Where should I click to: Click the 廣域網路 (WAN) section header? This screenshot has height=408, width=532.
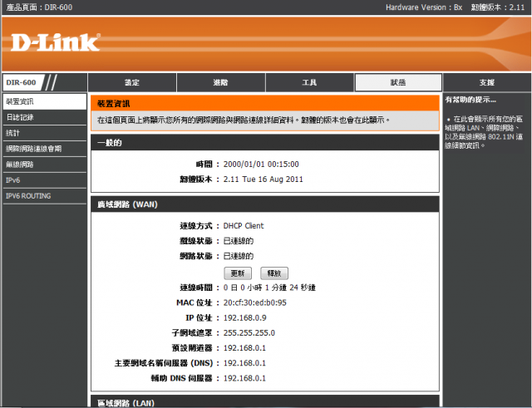265,204
